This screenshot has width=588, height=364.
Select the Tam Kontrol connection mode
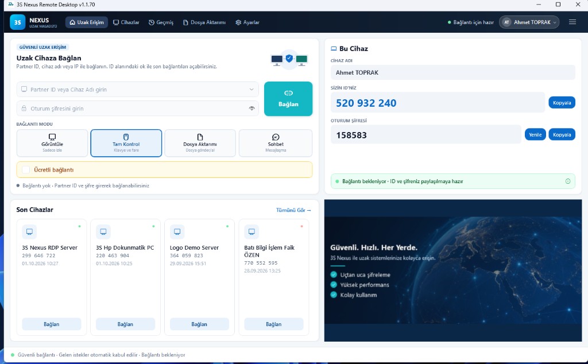126,143
